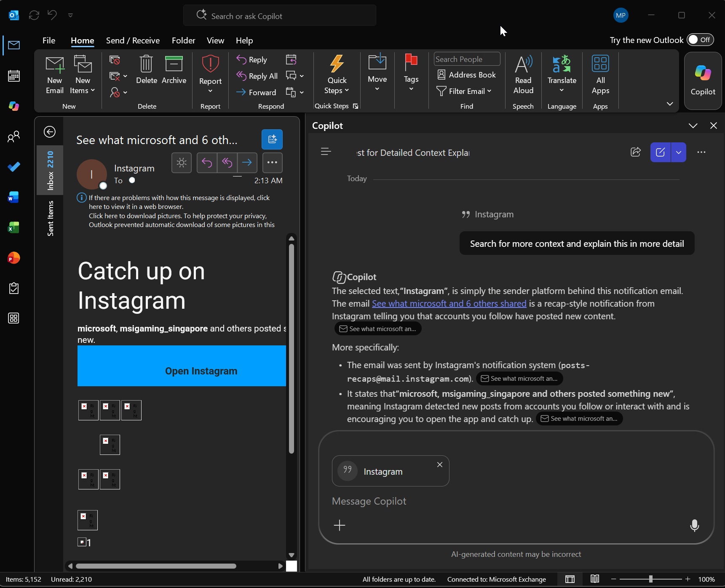The width and height of the screenshot is (725, 588).
Task: Start Read Aloud for this message
Action: click(523, 75)
